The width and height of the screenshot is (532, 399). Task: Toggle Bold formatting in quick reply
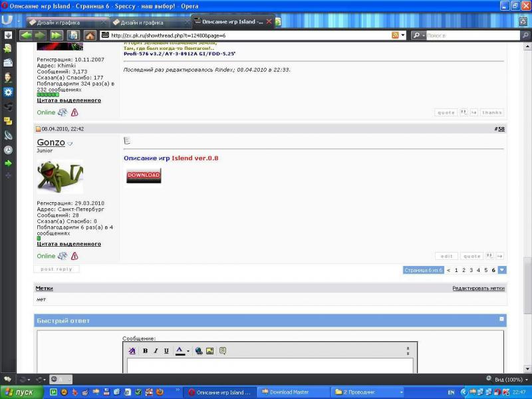pos(145,351)
